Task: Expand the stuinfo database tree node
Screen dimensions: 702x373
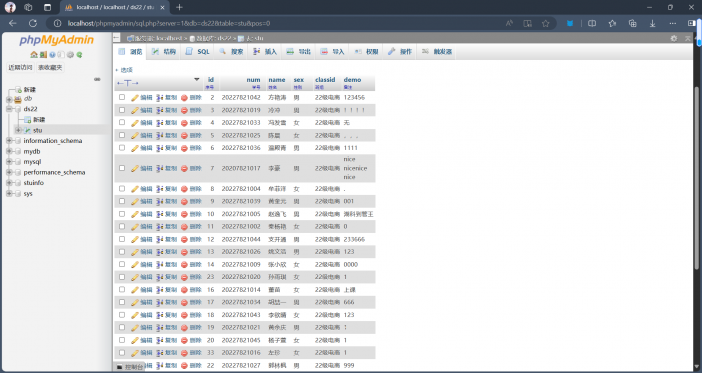Action: click(x=9, y=183)
